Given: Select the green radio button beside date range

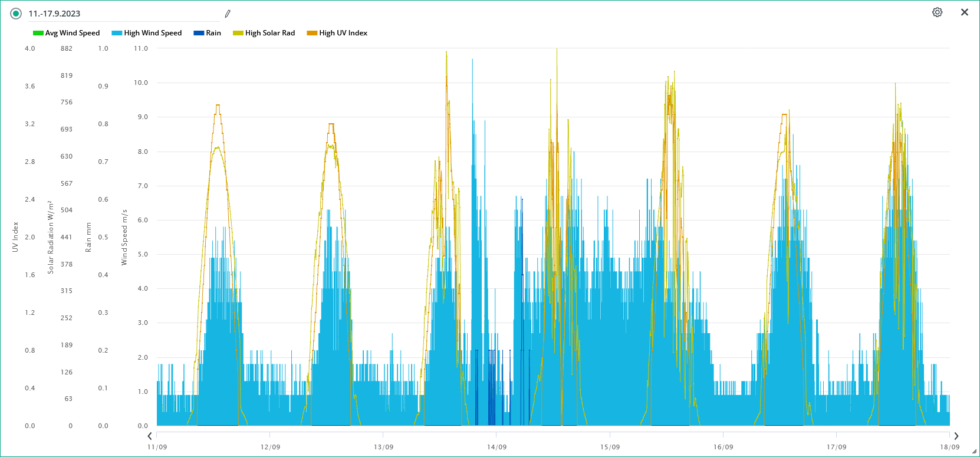Looking at the screenshot, I should click(16, 14).
